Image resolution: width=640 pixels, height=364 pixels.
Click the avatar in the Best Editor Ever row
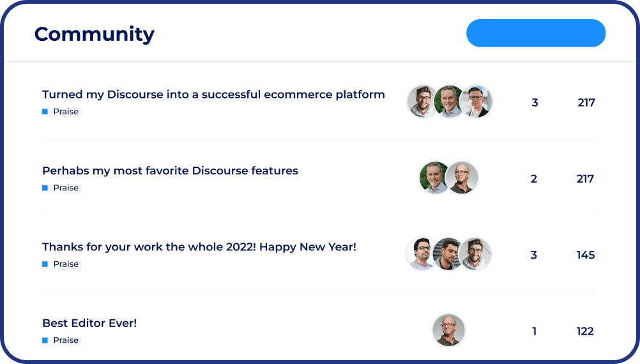pos(448,330)
